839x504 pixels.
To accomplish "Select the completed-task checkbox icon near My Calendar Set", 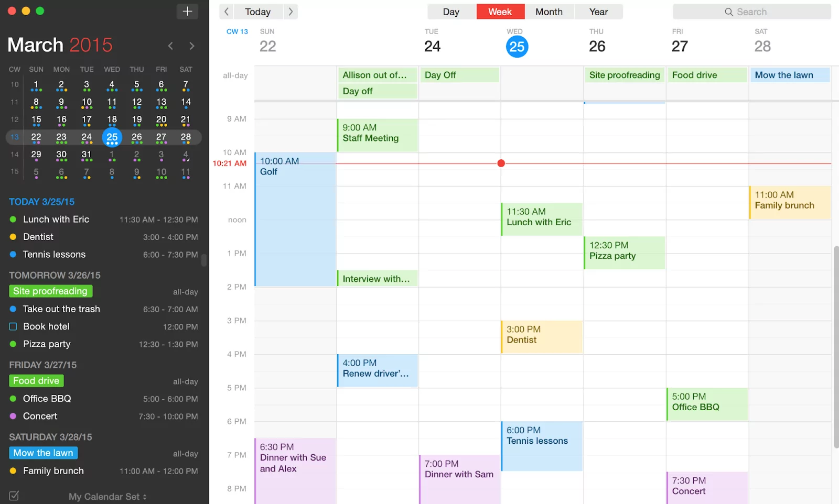I will pos(14,495).
